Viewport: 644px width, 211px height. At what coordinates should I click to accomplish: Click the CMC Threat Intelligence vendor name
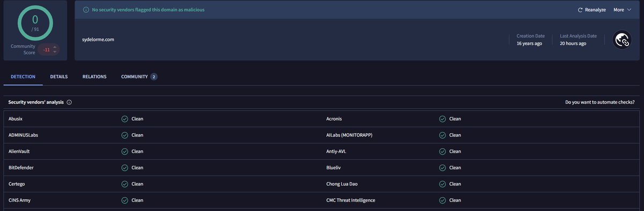point(350,200)
